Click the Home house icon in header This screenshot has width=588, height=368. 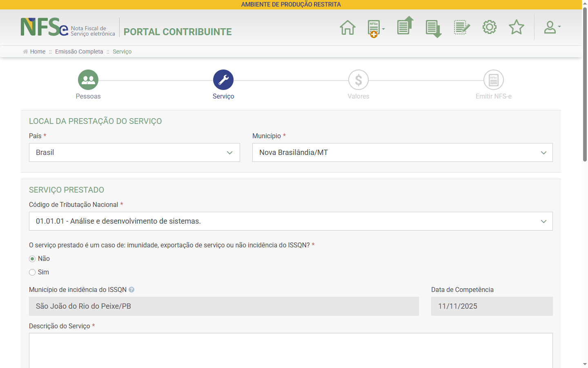coord(347,28)
